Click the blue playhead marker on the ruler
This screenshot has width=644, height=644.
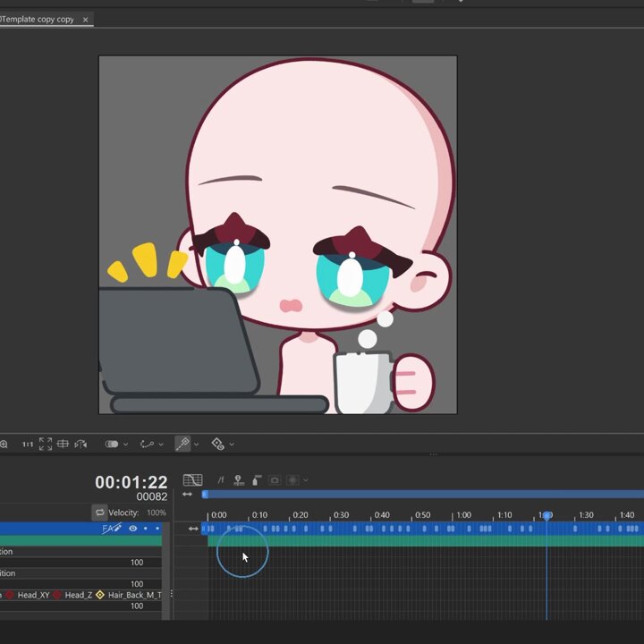point(547,515)
